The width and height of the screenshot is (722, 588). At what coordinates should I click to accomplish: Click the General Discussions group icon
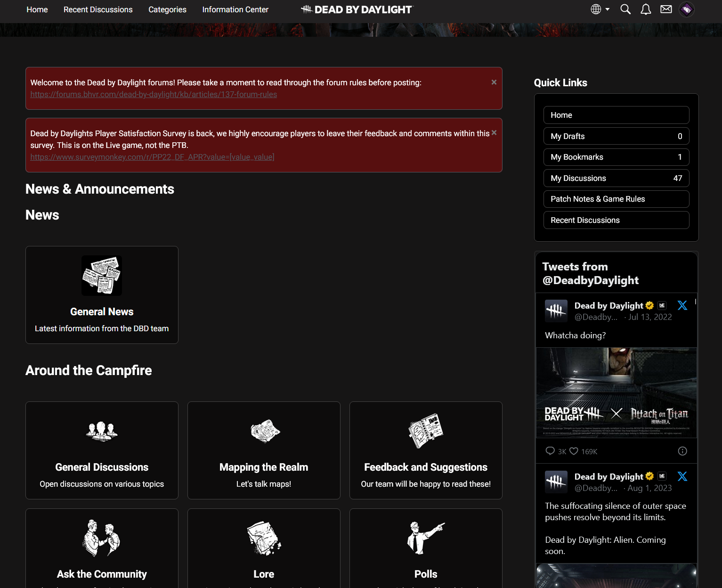pyautogui.click(x=102, y=431)
